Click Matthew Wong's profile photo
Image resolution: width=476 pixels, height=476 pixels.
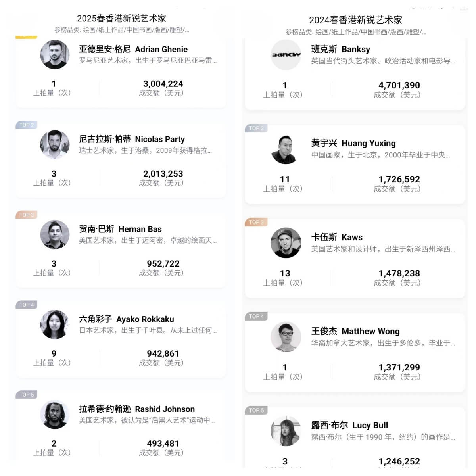tap(286, 337)
